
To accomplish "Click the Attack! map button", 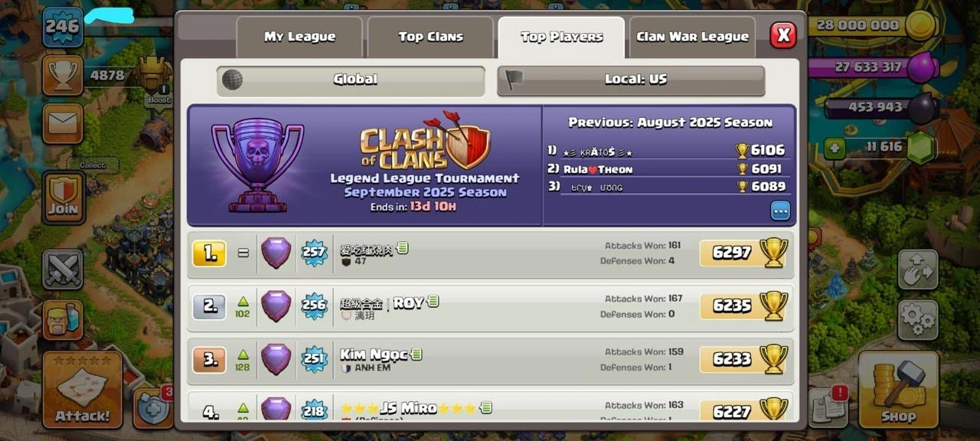I will click(x=82, y=389).
